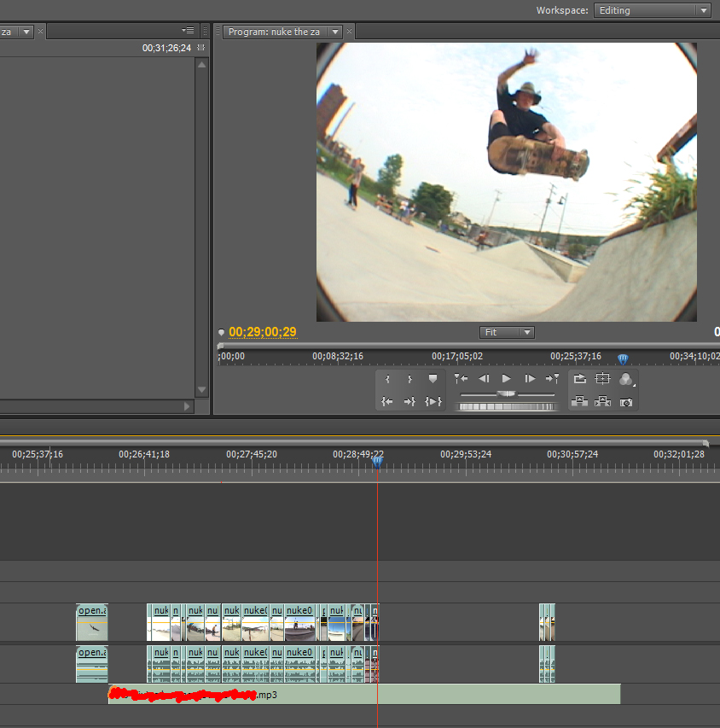Step back one frame

[x=484, y=378]
